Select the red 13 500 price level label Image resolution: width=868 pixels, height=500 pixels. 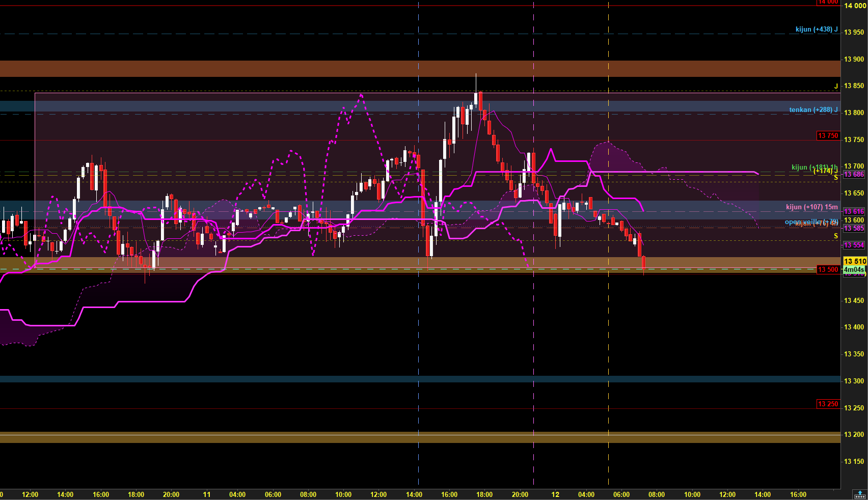tap(828, 269)
